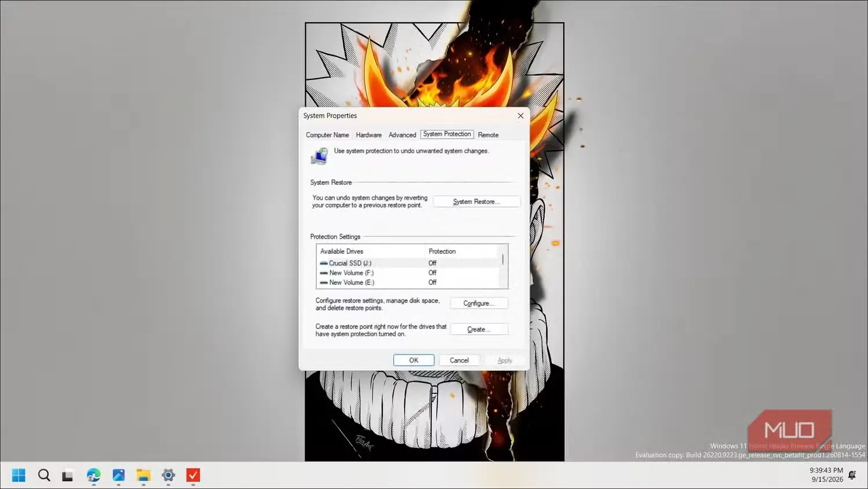Open the red checkmark app on taskbar
The height and width of the screenshot is (489, 868).
[193, 475]
